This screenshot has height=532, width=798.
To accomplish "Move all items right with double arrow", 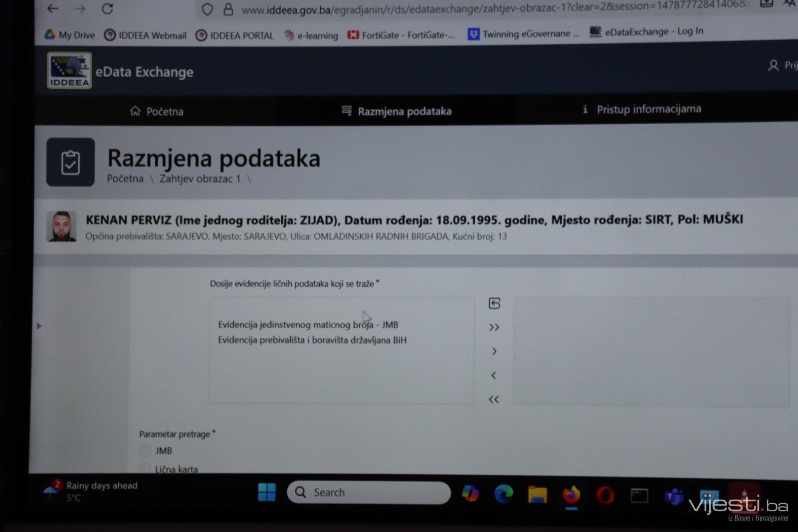I will [x=494, y=328].
